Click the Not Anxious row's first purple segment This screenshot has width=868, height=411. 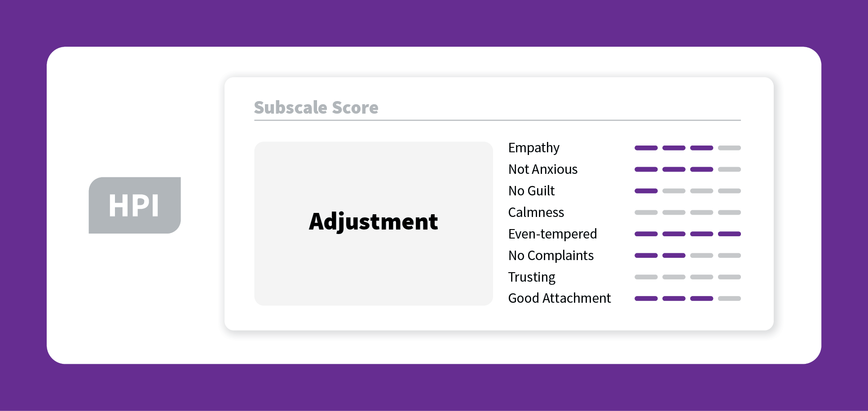coord(646,169)
